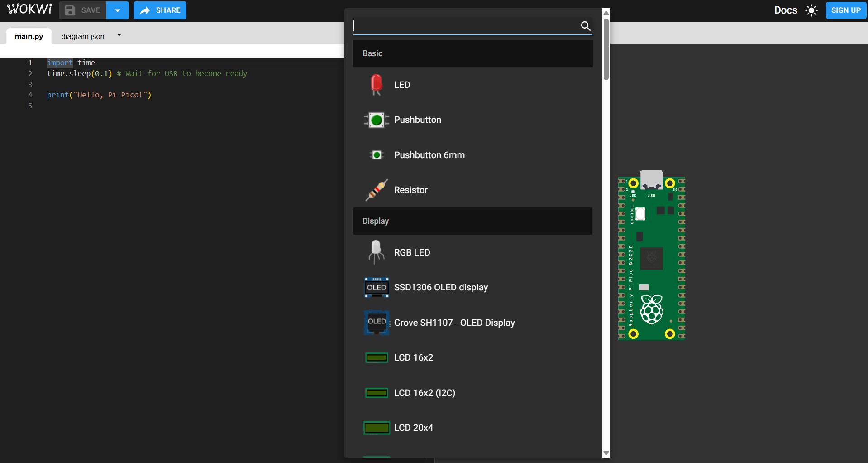Viewport: 868px width, 463px height.
Task: Open the save options dropdown arrow
Action: click(117, 10)
